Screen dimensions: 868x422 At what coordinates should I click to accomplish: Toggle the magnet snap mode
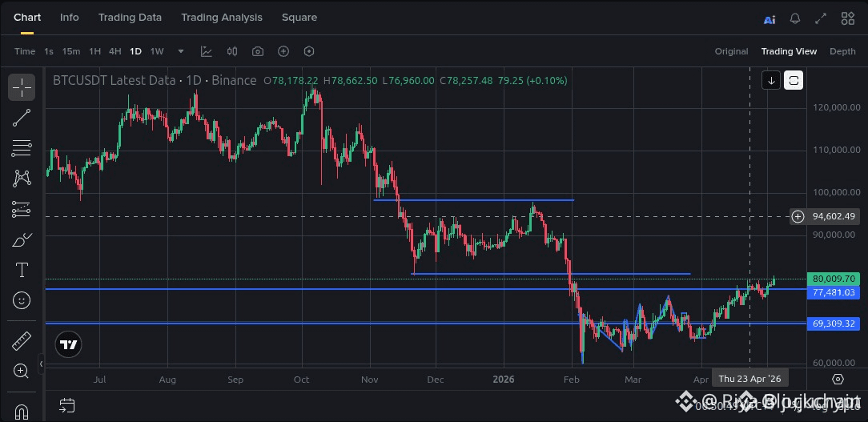coord(22,412)
